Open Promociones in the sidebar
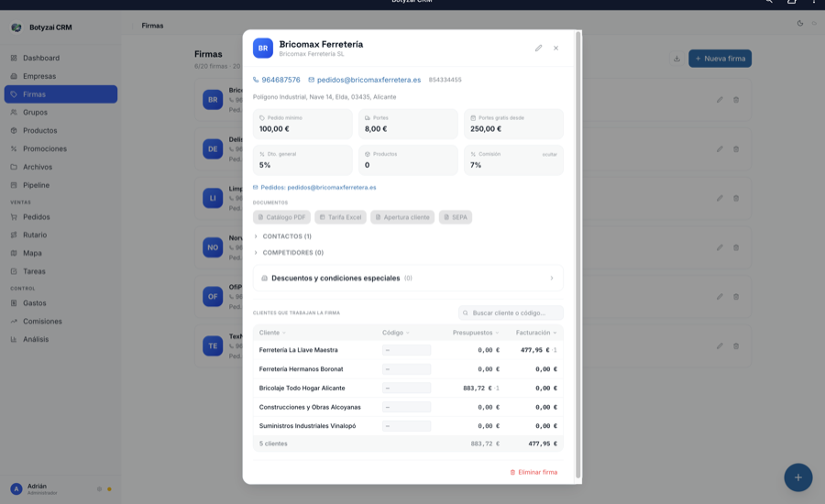Viewport: 825px width, 504px height. pyautogui.click(x=60, y=148)
